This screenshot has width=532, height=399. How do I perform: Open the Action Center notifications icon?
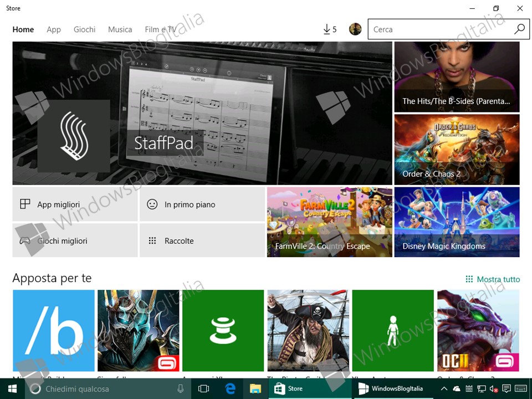pos(506,389)
